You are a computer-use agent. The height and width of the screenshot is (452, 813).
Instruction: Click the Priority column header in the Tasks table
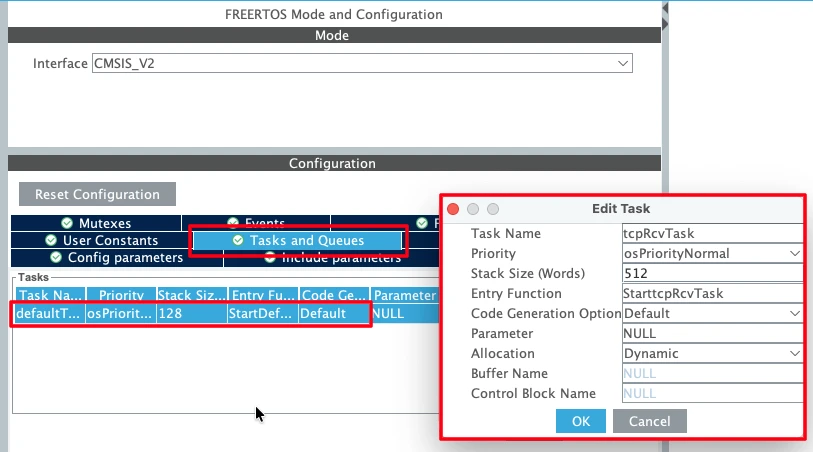pos(121,295)
